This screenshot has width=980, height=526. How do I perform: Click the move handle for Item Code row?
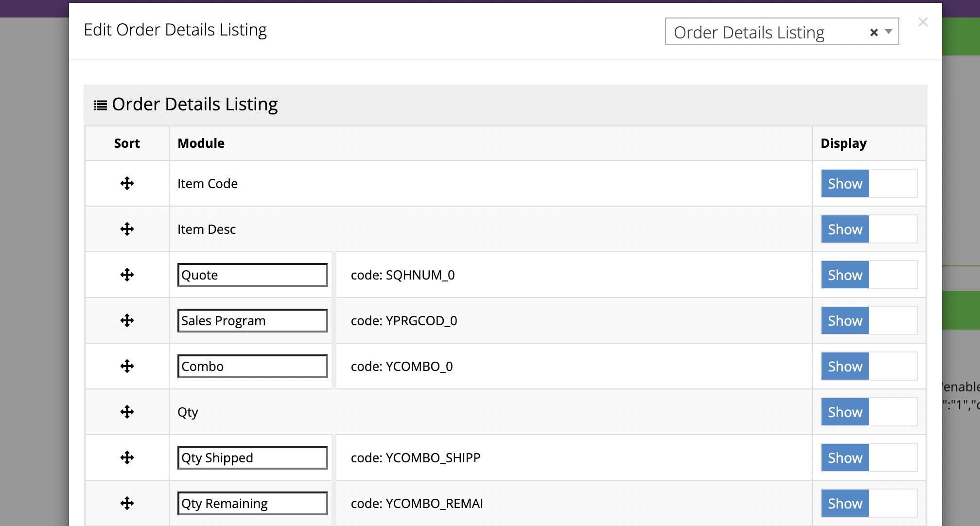(127, 183)
